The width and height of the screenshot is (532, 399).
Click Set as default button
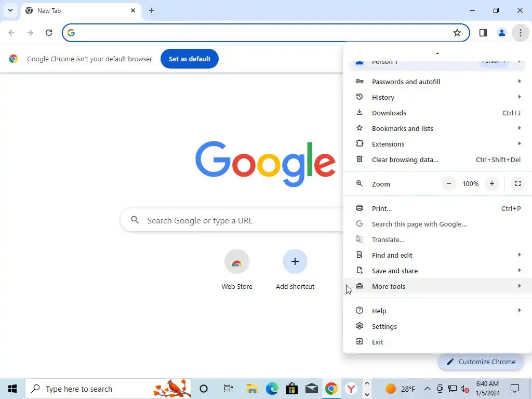tap(189, 59)
